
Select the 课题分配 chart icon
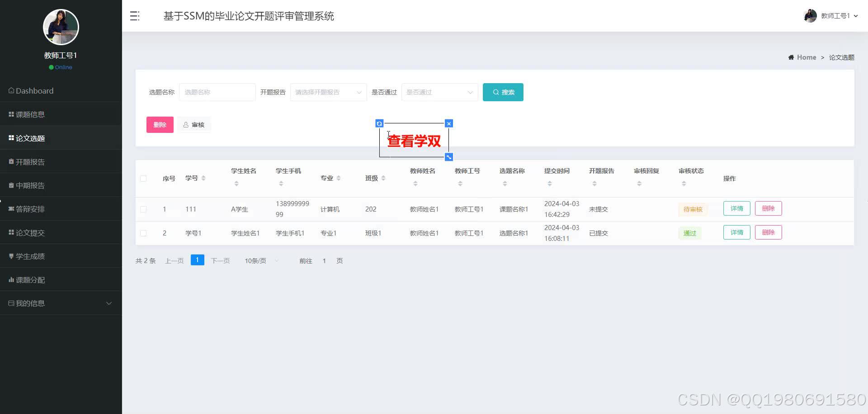click(11, 279)
